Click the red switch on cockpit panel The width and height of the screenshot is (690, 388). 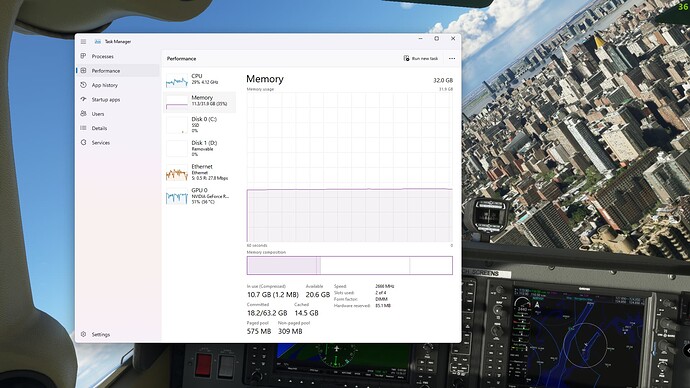click(x=203, y=365)
